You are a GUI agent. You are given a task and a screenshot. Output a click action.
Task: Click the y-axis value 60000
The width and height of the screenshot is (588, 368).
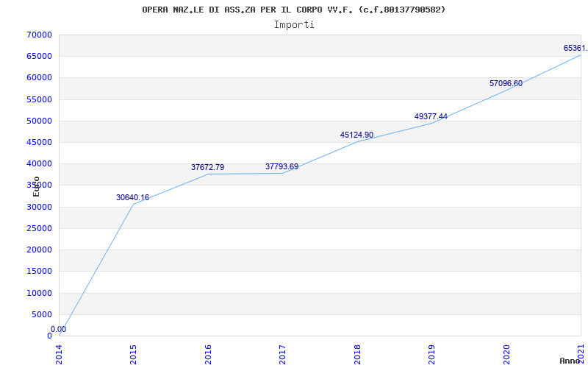pos(40,78)
